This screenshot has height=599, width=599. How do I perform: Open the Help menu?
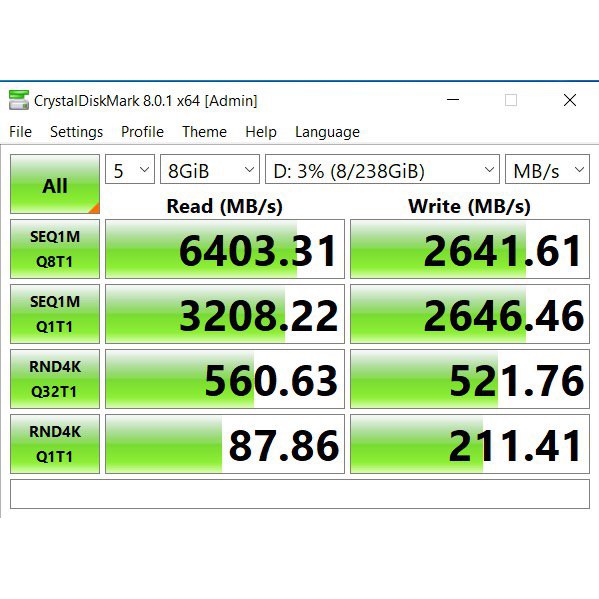pyautogui.click(x=261, y=132)
